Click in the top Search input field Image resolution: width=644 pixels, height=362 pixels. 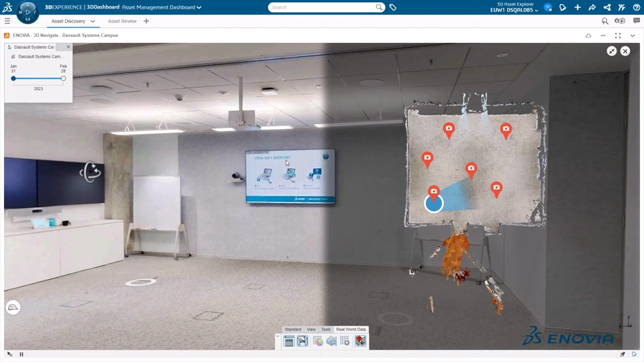[x=323, y=7]
